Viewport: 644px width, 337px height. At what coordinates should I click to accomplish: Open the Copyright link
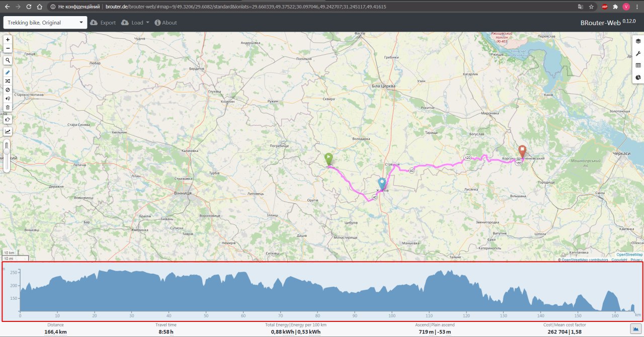point(619,260)
